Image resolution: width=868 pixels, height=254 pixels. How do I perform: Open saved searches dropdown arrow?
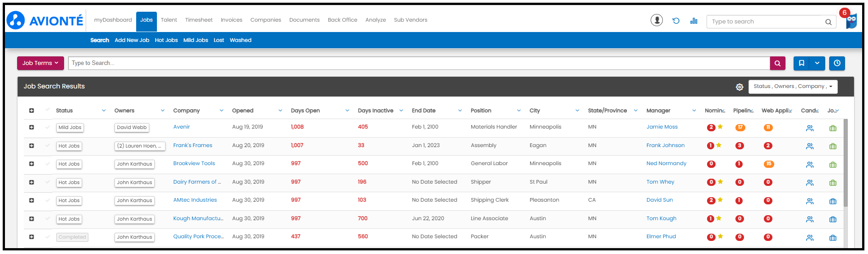point(817,63)
